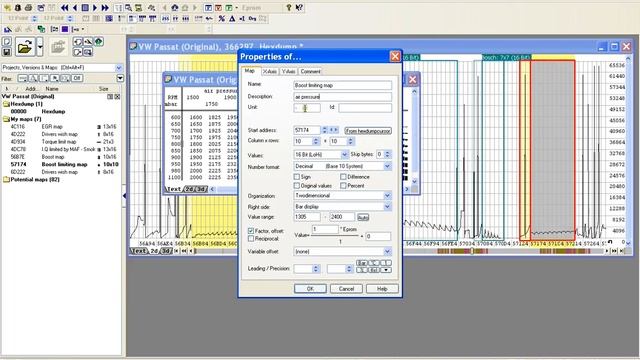The image size is (640, 360).
Task: Click the Cancel button
Action: click(x=346, y=289)
